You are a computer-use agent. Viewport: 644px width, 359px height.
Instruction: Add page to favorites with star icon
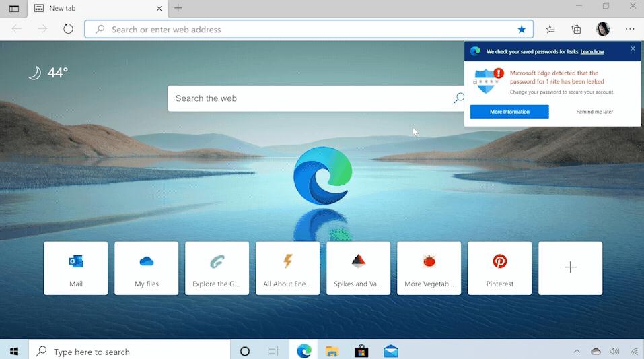click(x=522, y=29)
